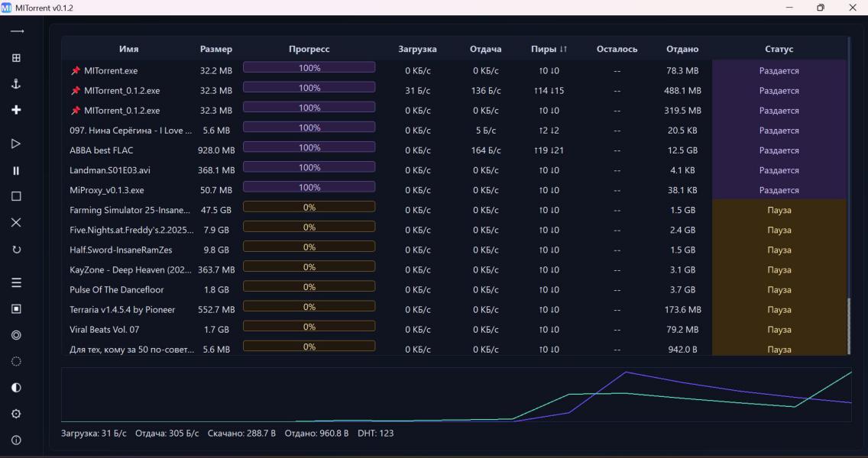The height and width of the screenshot is (458, 868).
Task: Click the anchor icon in the sidebar
Action: 16,84
